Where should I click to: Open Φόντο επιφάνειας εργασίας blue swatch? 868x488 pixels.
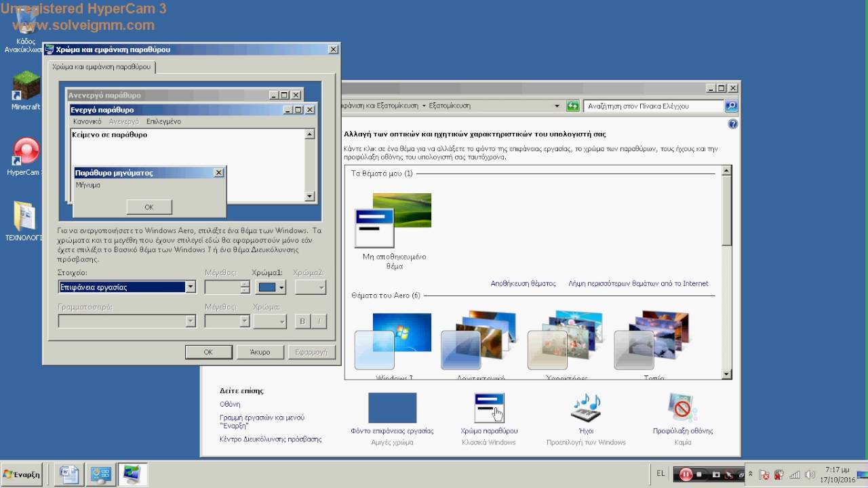pos(392,408)
